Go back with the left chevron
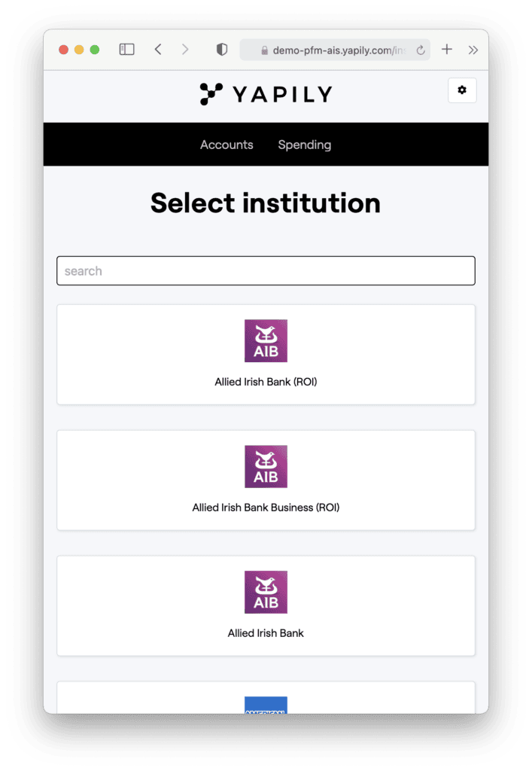Viewport: 532px width, 771px height. 158,50
